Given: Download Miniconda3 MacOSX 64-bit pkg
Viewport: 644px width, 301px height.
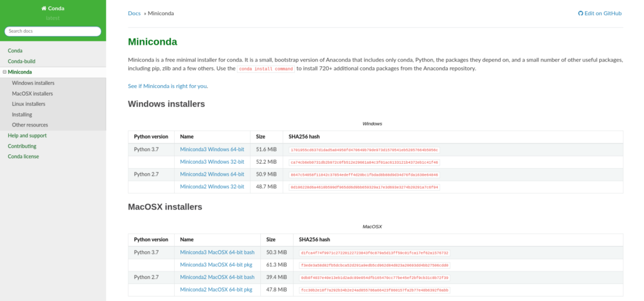Looking at the screenshot, I should [216, 265].
